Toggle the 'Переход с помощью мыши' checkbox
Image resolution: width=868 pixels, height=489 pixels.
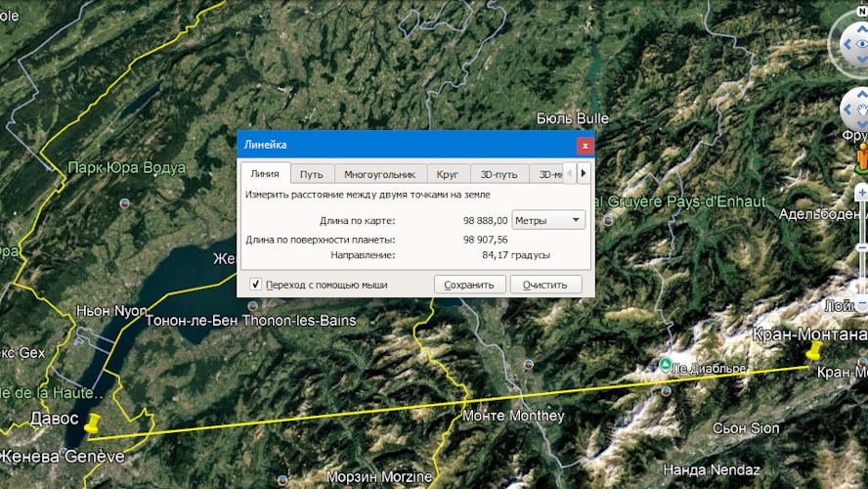click(256, 285)
